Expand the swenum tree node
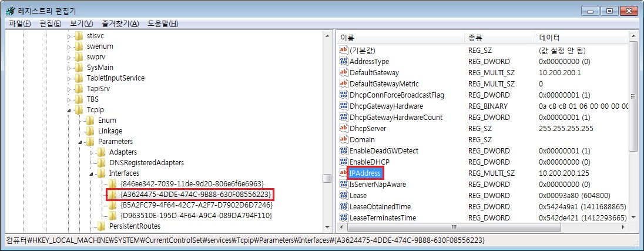This screenshot has height=251, width=644. tap(69, 46)
